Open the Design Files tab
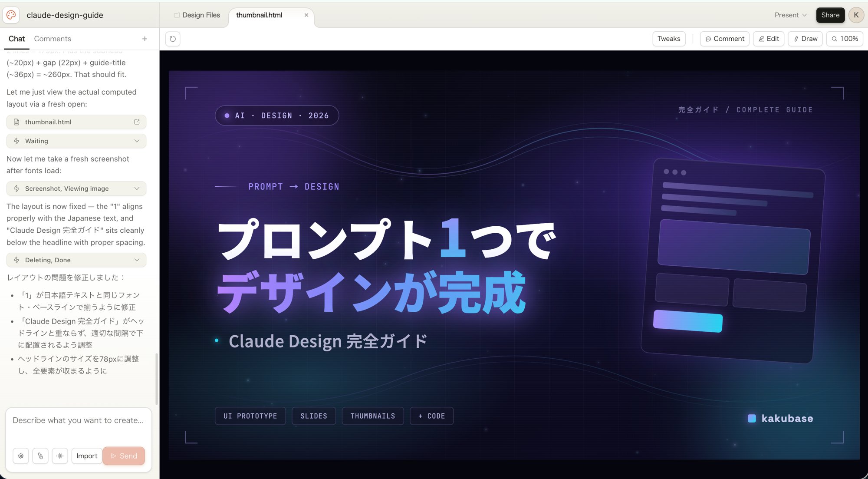The image size is (868, 479). (x=197, y=15)
